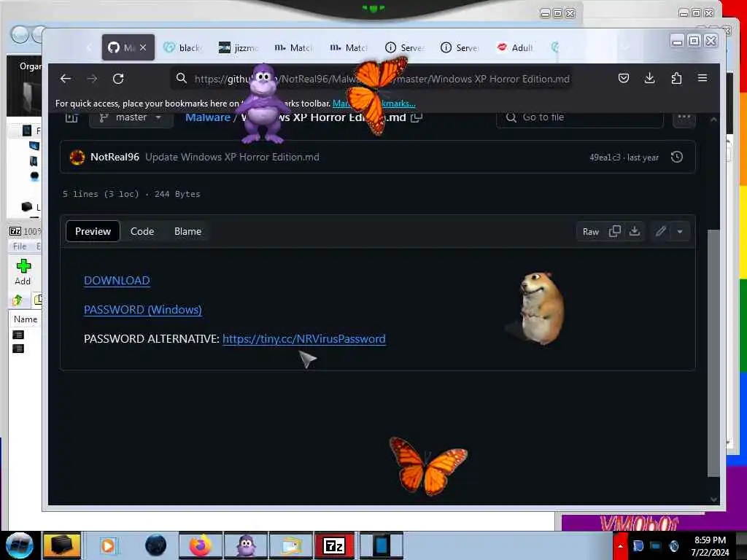Switch to the first 'Server' tab
Image resolution: width=747 pixels, height=560 pixels.
point(404,47)
